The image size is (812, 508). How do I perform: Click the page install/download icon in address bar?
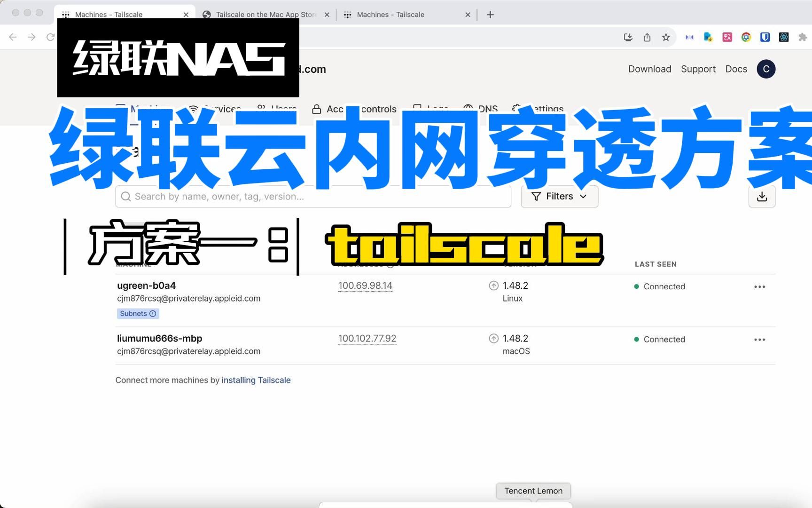click(628, 37)
